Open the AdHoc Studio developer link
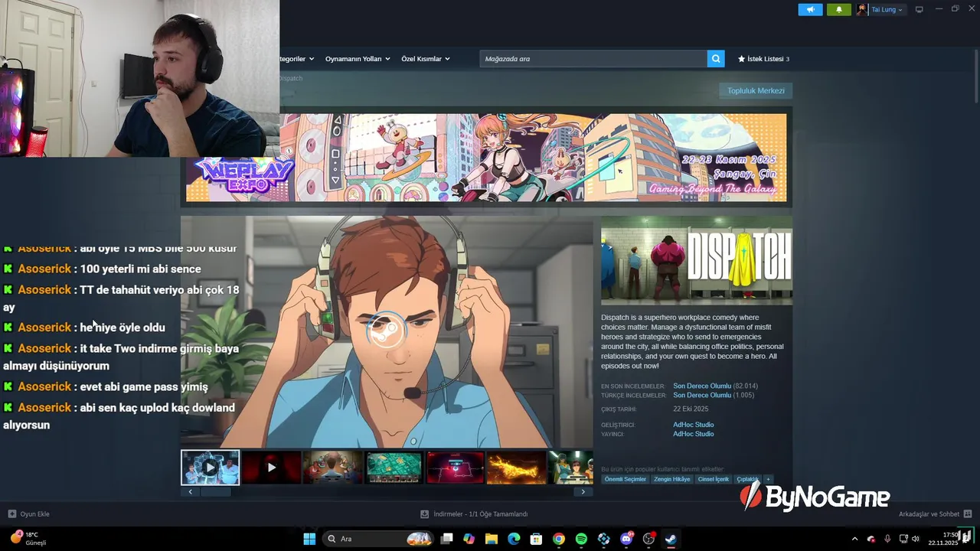This screenshot has width=980, height=551. click(694, 425)
